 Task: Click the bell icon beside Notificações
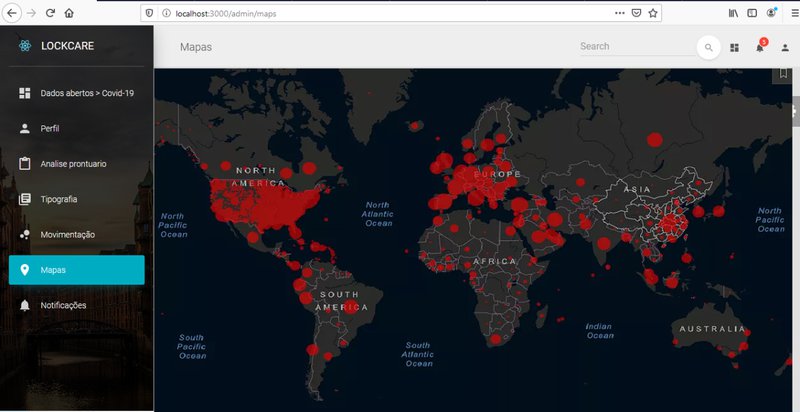[24, 305]
